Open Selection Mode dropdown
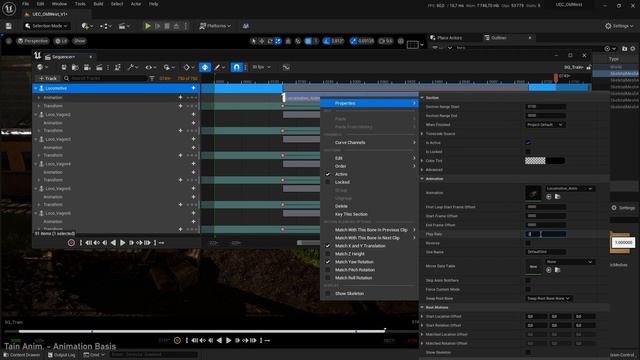The height and width of the screenshot is (360, 640). (x=46, y=26)
